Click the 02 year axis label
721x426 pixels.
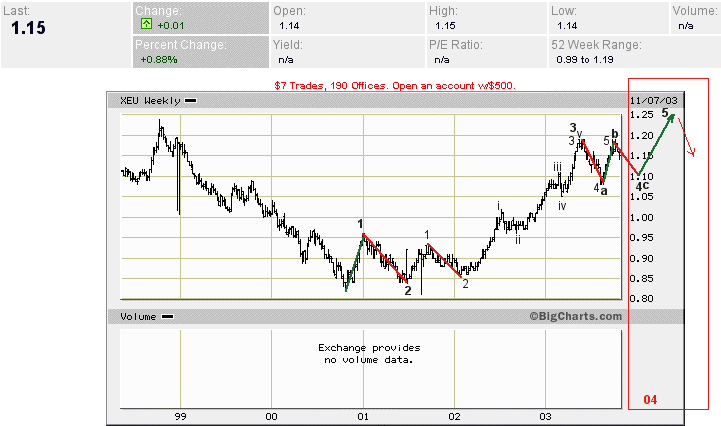tap(454, 416)
